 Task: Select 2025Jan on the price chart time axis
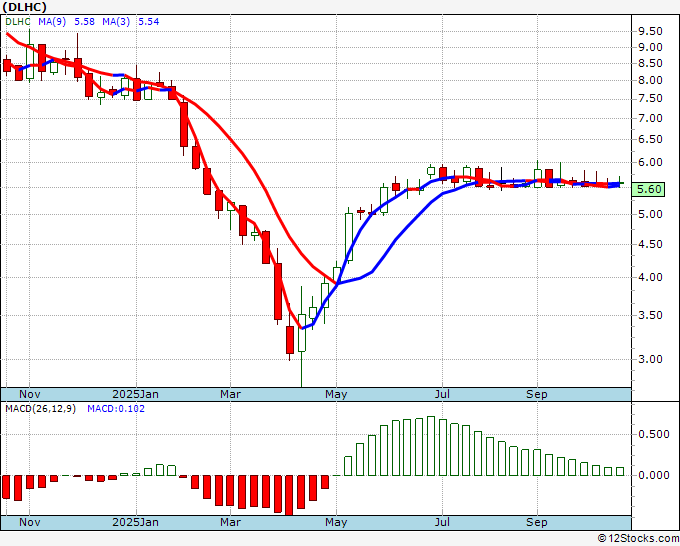[x=135, y=394]
